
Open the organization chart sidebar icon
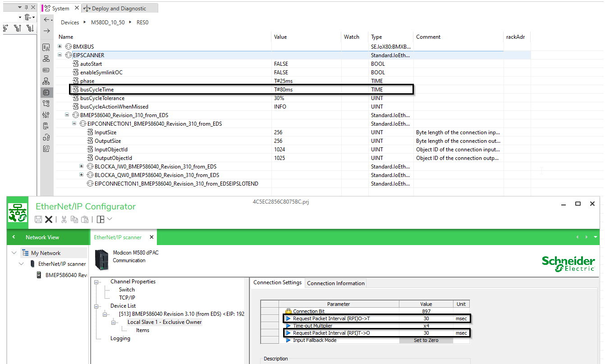click(x=46, y=59)
